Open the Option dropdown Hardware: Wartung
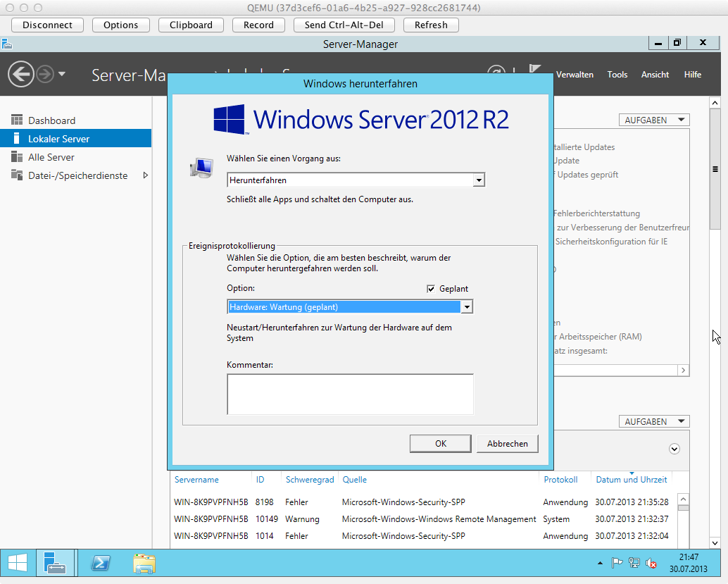The height and width of the screenshot is (584, 728). pos(350,306)
